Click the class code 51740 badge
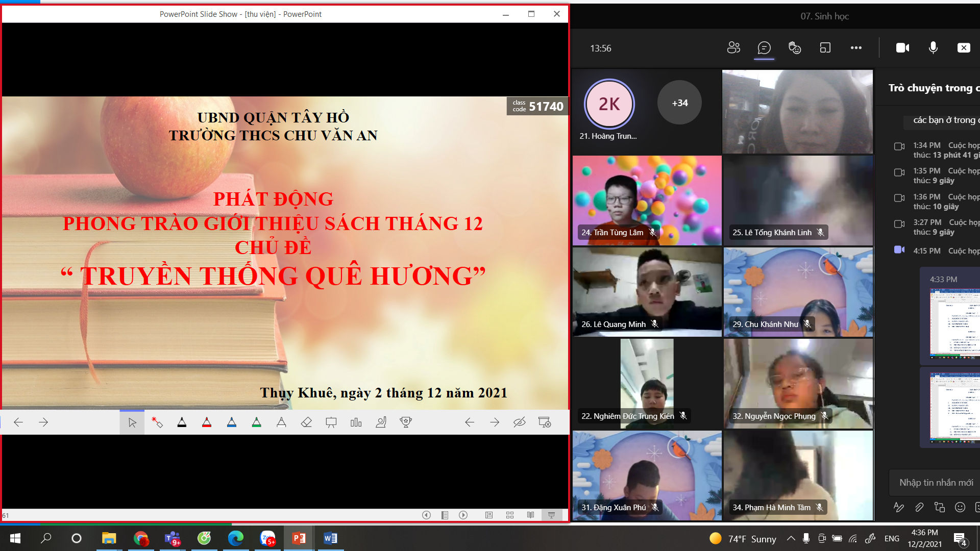This screenshot has height=551, width=980. (538, 106)
